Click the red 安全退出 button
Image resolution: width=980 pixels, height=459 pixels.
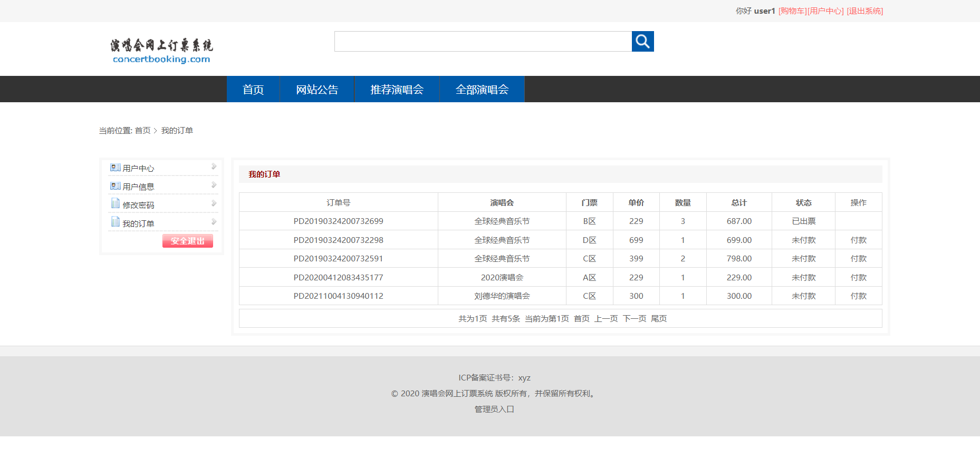[x=188, y=241]
